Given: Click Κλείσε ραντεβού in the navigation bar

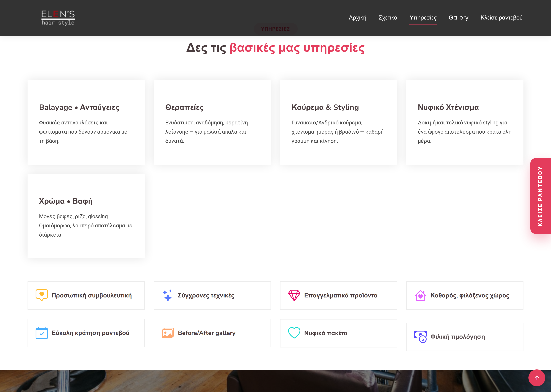Looking at the screenshot, I should pos(502,18).
